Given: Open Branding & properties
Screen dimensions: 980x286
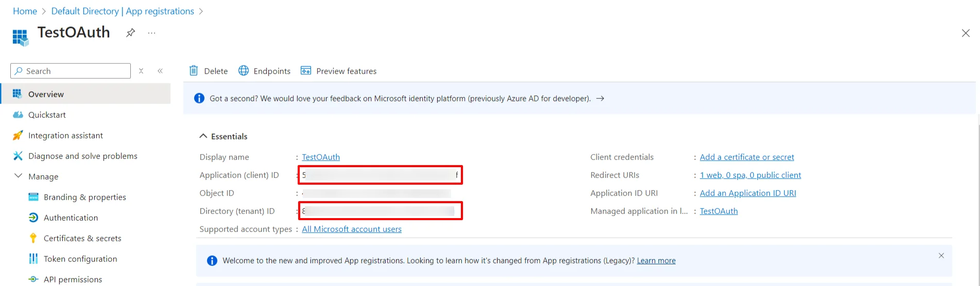Looking at the screenshot, I should (85, 197).
